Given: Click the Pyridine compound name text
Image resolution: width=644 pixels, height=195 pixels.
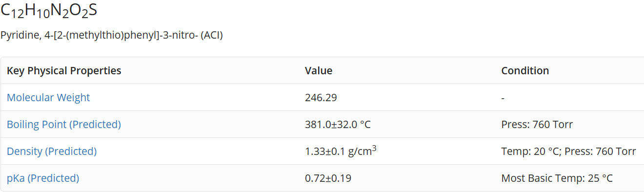Looking at the screenshot, I should point(112,36).
